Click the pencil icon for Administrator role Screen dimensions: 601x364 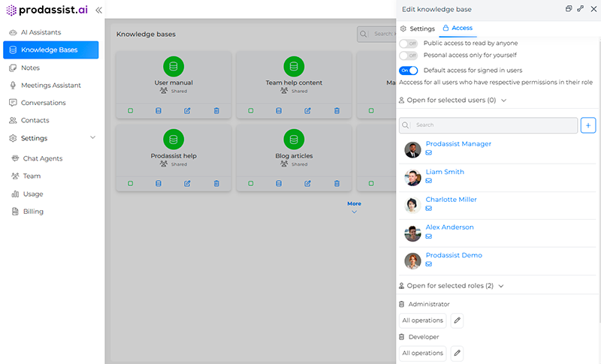tap(457, 320)
